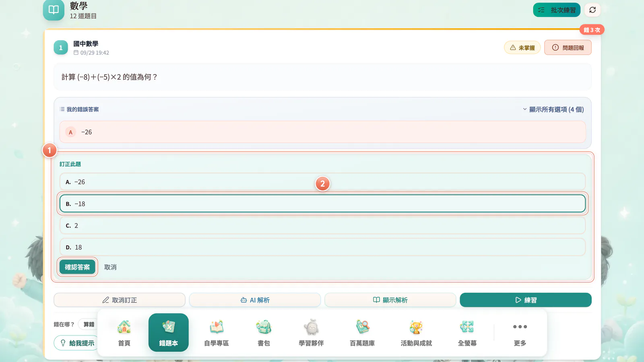Click the 取消 cancel link
The image size is (644, 362).
[x=110, y=267]
